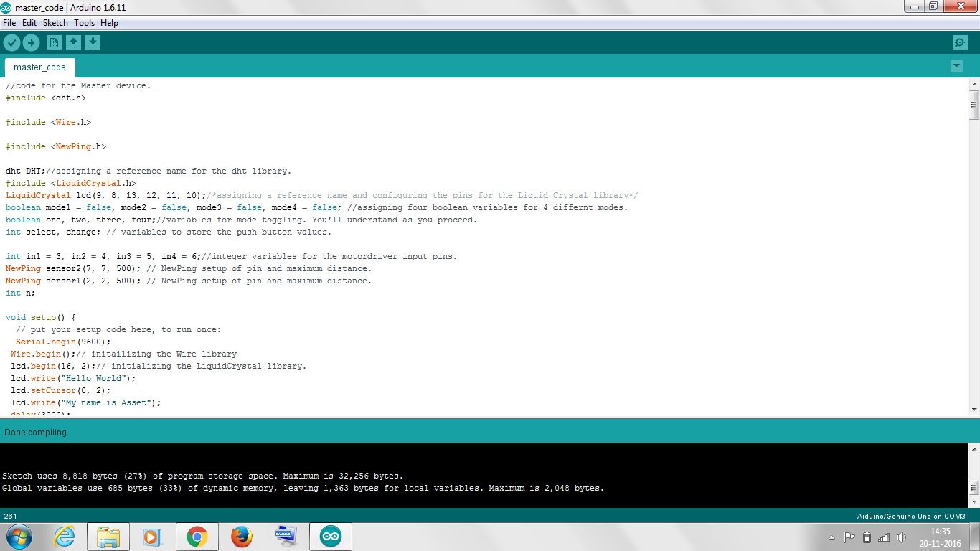Click the line number 261 in status bar
Screen dimensions: 980x551
click(11, 517)
